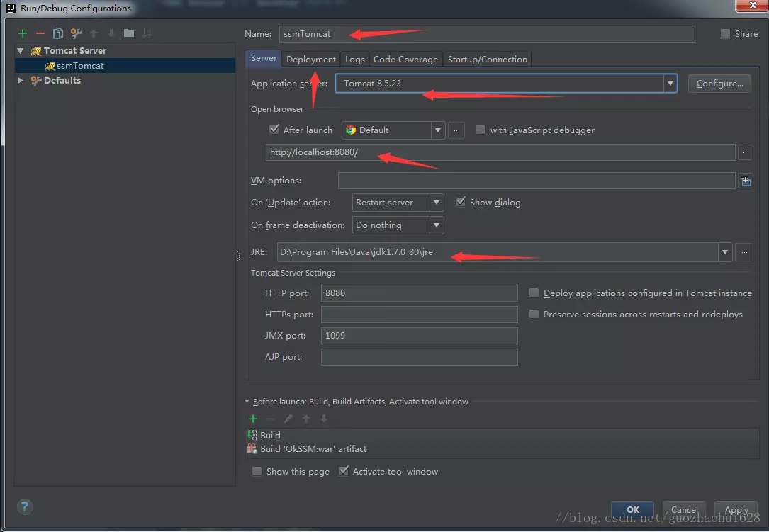Select ssmTomcat configuration in tree
This screenshot has width=769, height=532.
(125, 66)
